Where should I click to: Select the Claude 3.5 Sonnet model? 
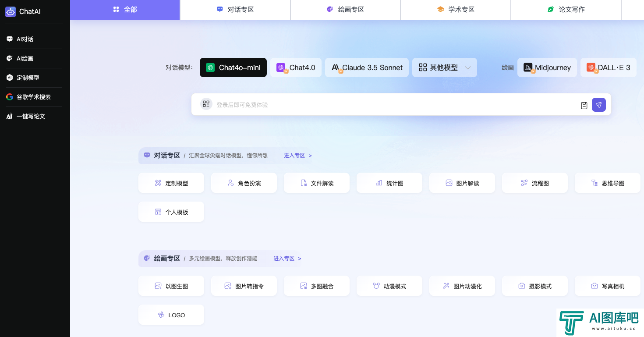[367, 67]
